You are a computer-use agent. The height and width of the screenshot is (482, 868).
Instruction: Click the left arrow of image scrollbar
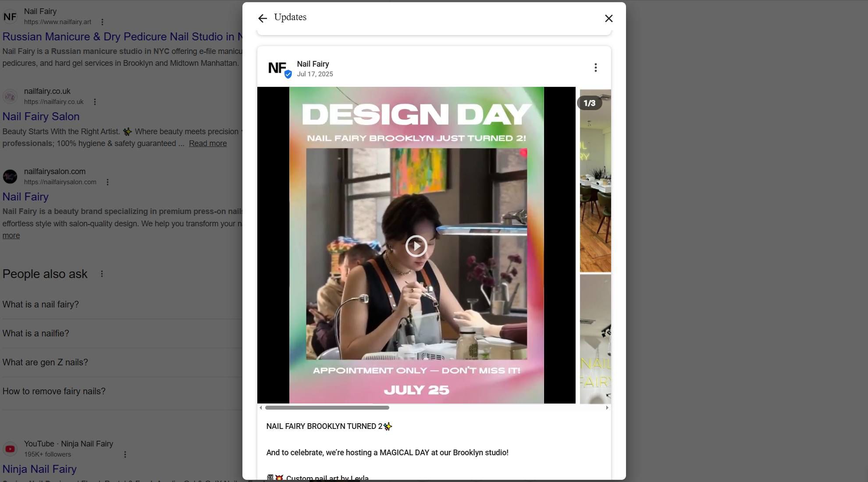pos(261,407)
